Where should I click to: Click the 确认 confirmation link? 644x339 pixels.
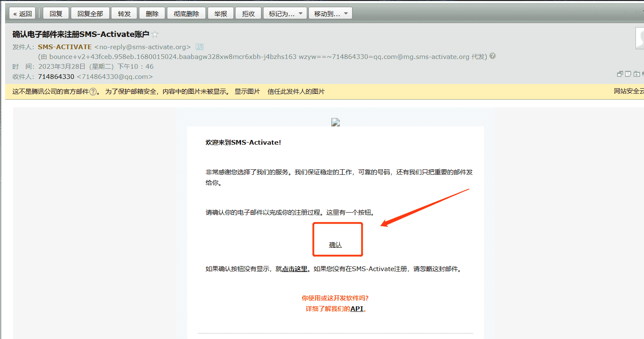pos(336,245)
